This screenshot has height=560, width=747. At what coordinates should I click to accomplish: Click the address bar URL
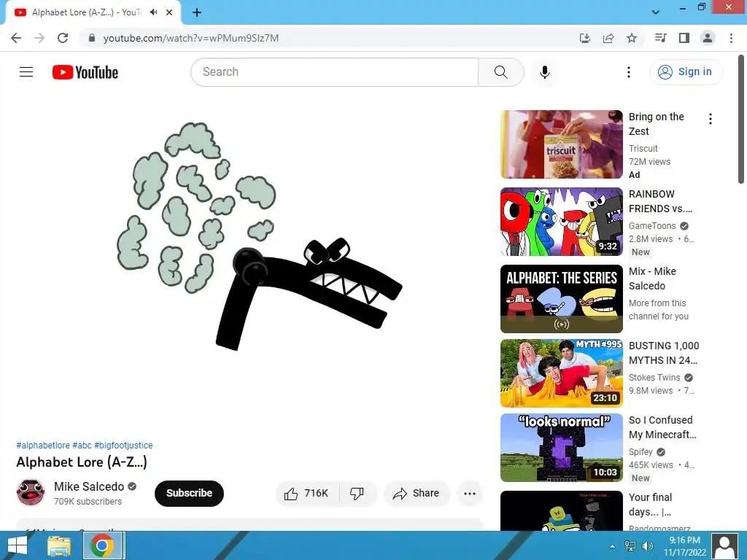click(x=191, y=38)
